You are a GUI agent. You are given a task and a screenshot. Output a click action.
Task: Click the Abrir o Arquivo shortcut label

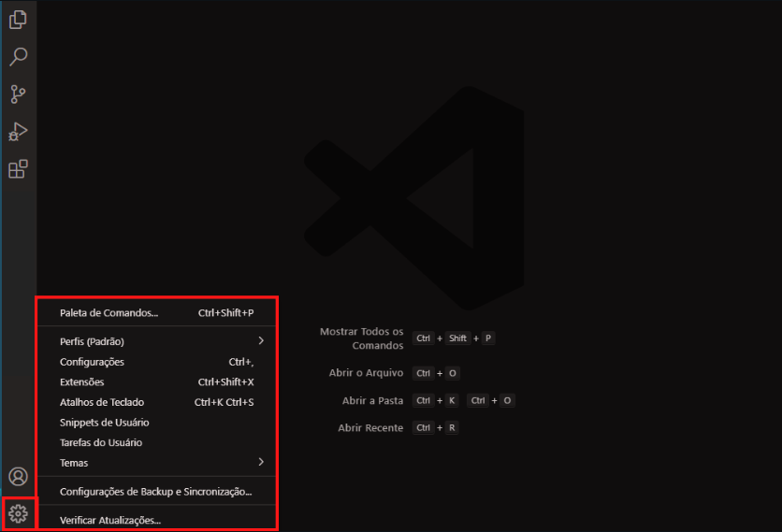366,373
